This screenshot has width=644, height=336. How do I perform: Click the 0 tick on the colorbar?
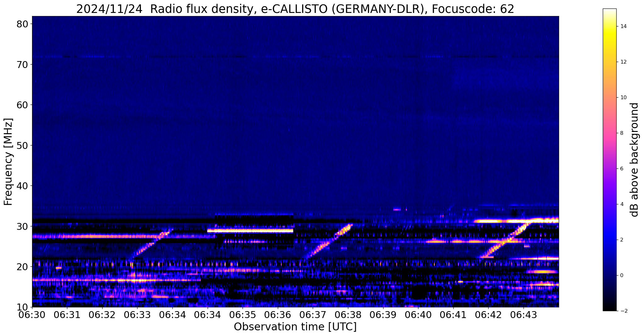pos(621,276)
